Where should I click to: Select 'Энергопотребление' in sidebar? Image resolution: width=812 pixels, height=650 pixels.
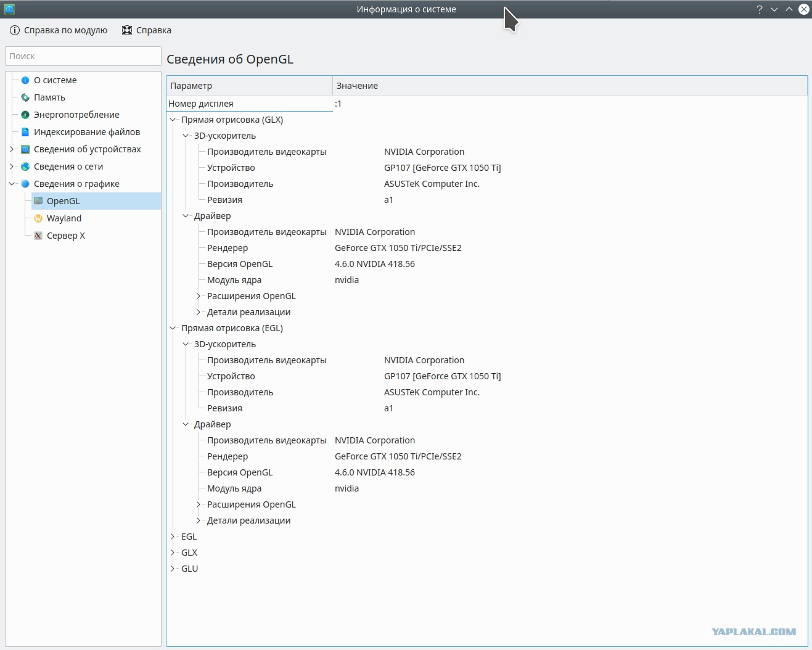[x=76, y=115]
